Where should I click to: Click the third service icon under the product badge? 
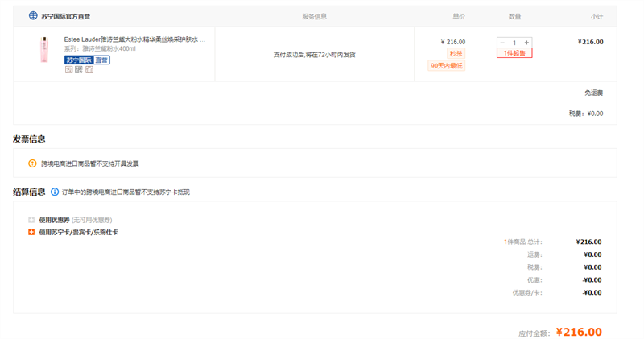point(89,70)
